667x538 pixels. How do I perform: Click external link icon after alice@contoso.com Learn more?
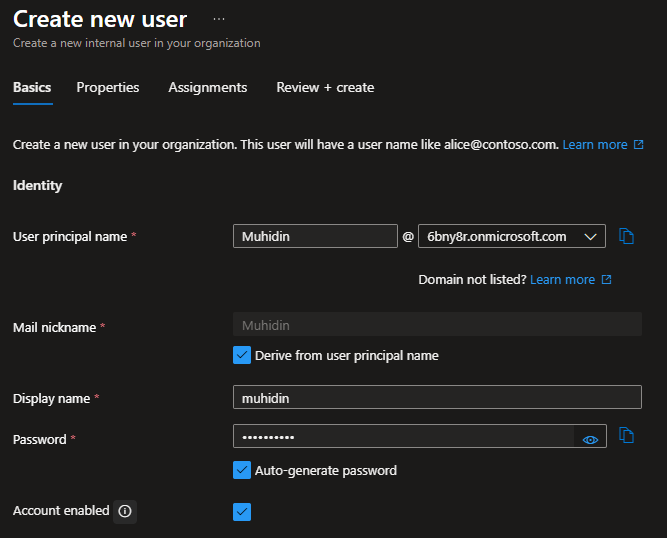(639, 145)
